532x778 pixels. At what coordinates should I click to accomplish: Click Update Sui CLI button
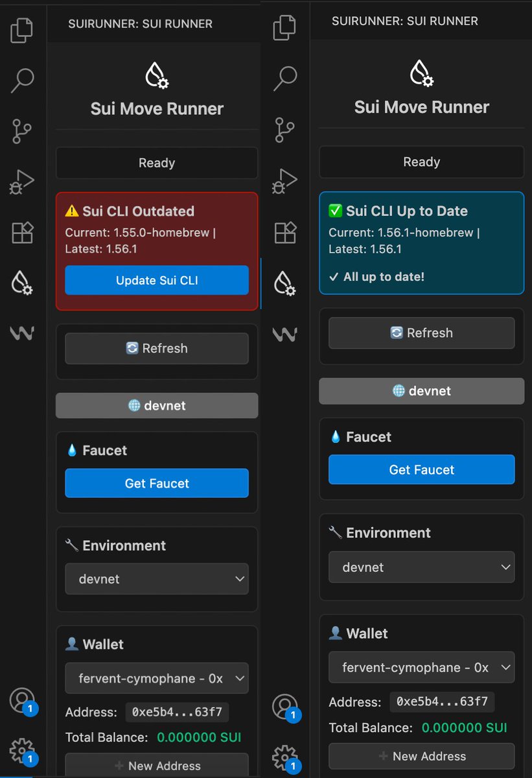[x=157, y=280]
